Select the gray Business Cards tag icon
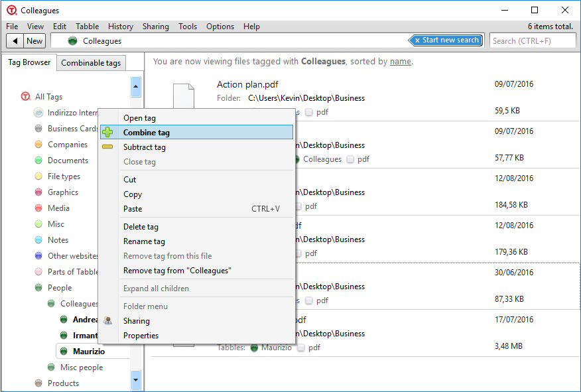581x392 pixels. (38, 129)
